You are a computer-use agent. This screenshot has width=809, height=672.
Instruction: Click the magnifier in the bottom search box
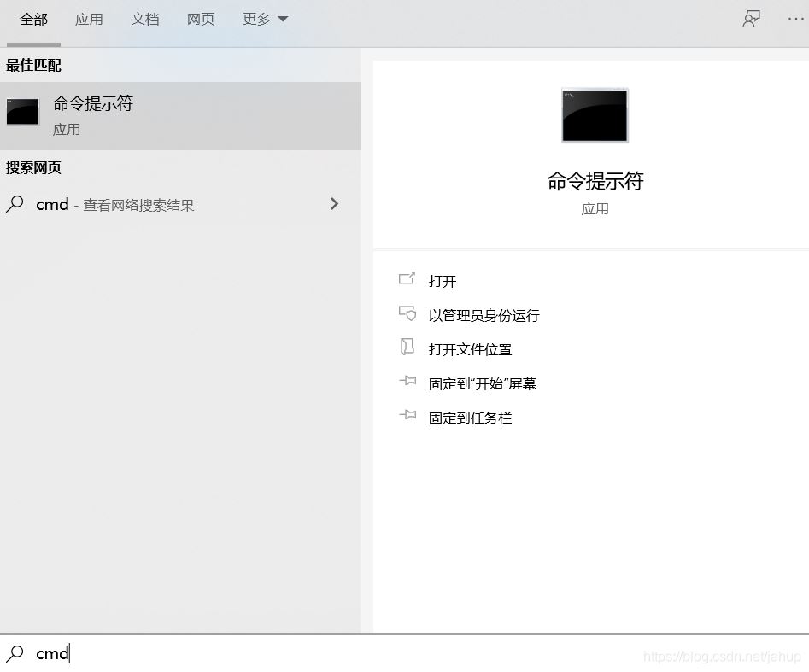(17, 653)
